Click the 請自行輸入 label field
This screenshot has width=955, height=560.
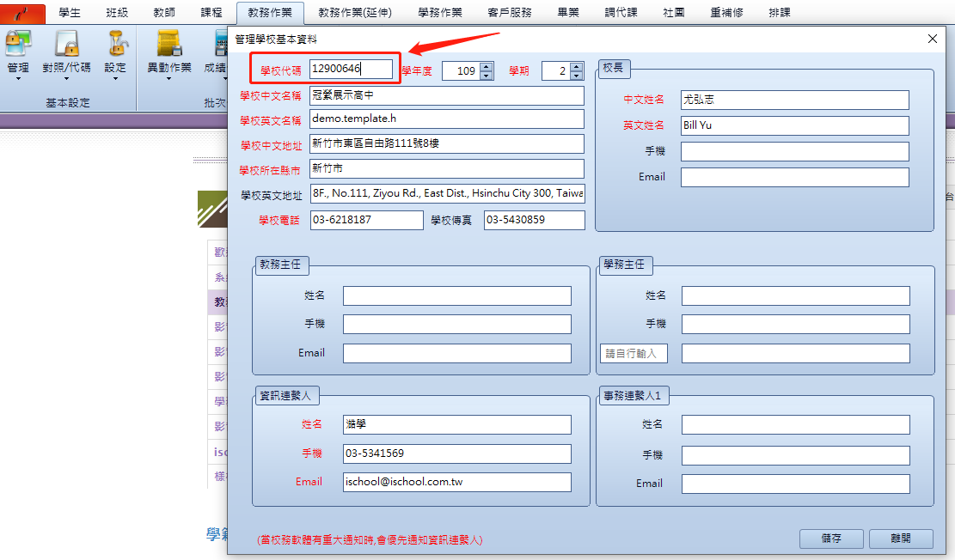[634, 353]
